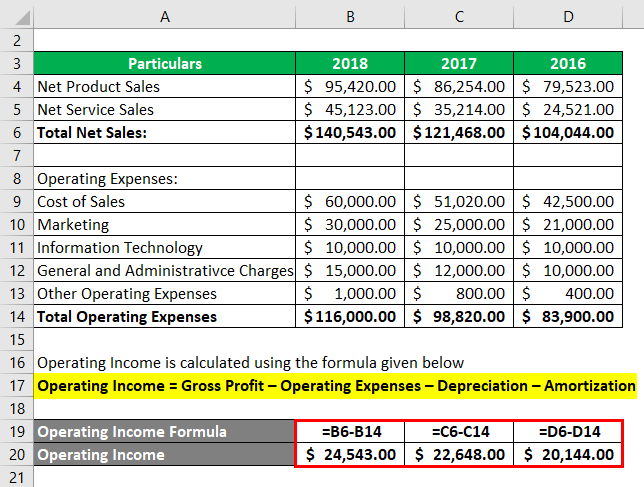Select the Operating Income Formula label cell

[x=164, y=431]
